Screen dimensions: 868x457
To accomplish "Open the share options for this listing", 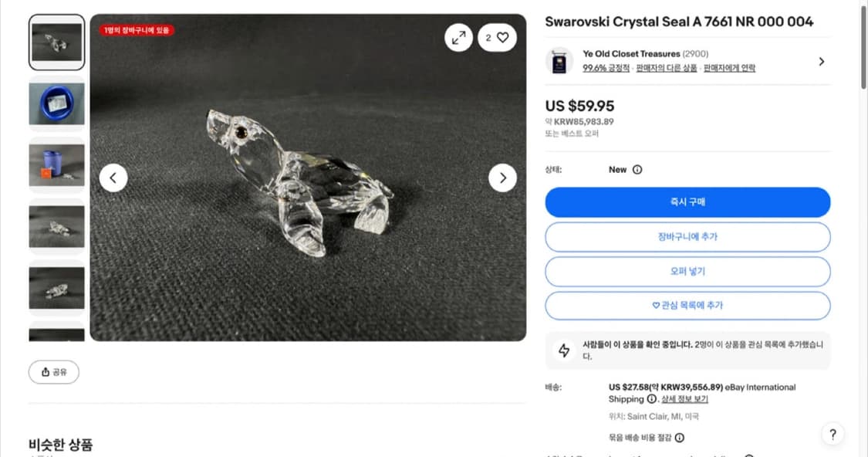I will (53, 372).
